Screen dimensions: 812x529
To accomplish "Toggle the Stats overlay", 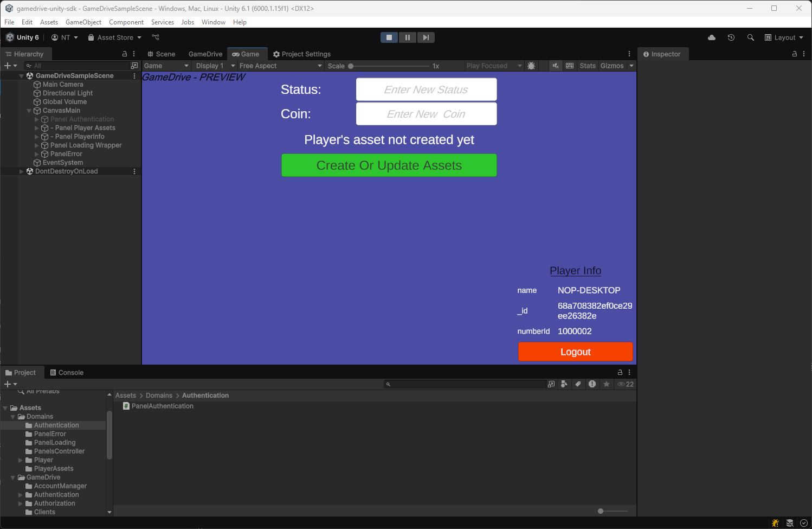I will pos(588,66).
